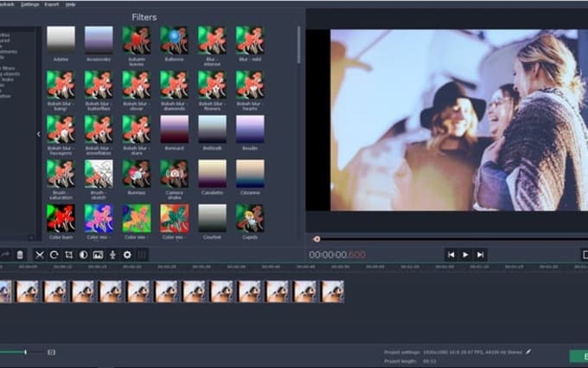Viewport: 588px width, 368px height.
Task: Delete the clip with trash icon
Action: pyautogui.click(x=20, y=255)
